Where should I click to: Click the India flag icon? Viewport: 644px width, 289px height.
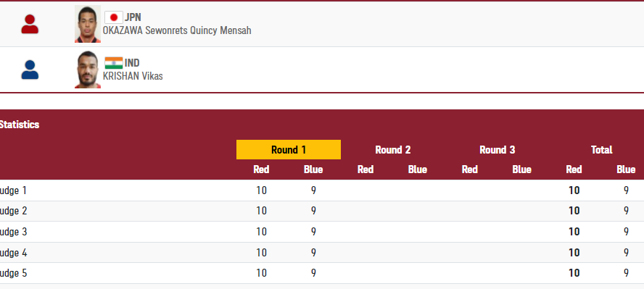point(114,63)
